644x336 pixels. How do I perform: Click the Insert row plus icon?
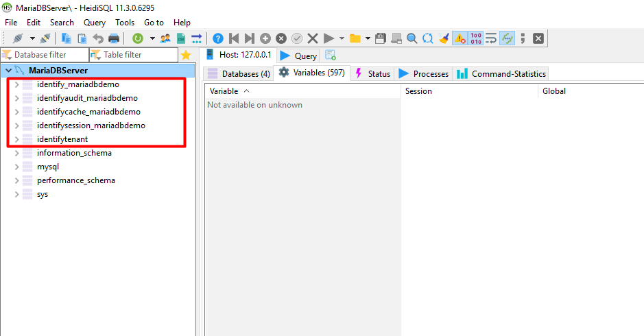[x=265, y=38]
